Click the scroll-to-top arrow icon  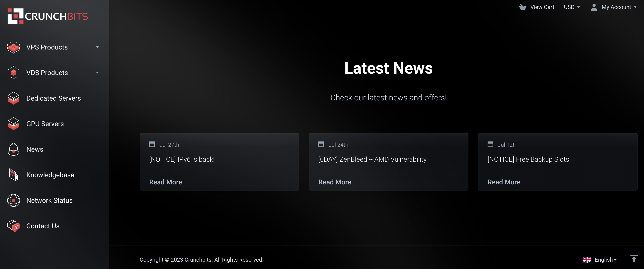point(634,259)
